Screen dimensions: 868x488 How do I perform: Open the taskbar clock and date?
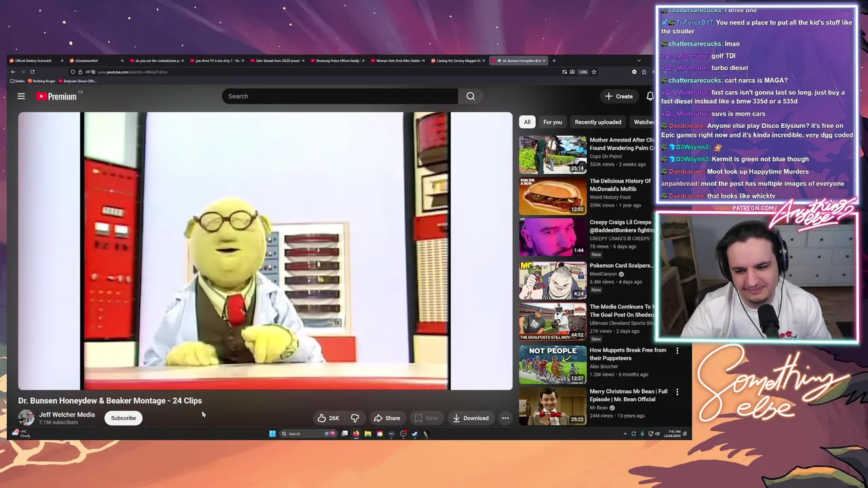(x=673, y=434)
